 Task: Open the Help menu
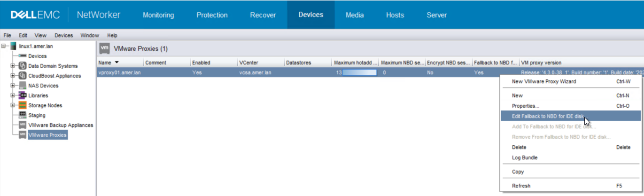coord(112,35)
